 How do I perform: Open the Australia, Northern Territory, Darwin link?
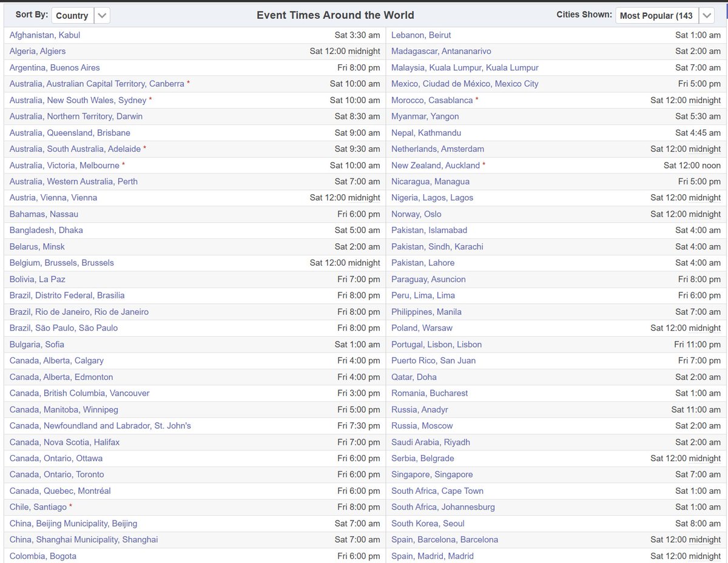(76, 116)
